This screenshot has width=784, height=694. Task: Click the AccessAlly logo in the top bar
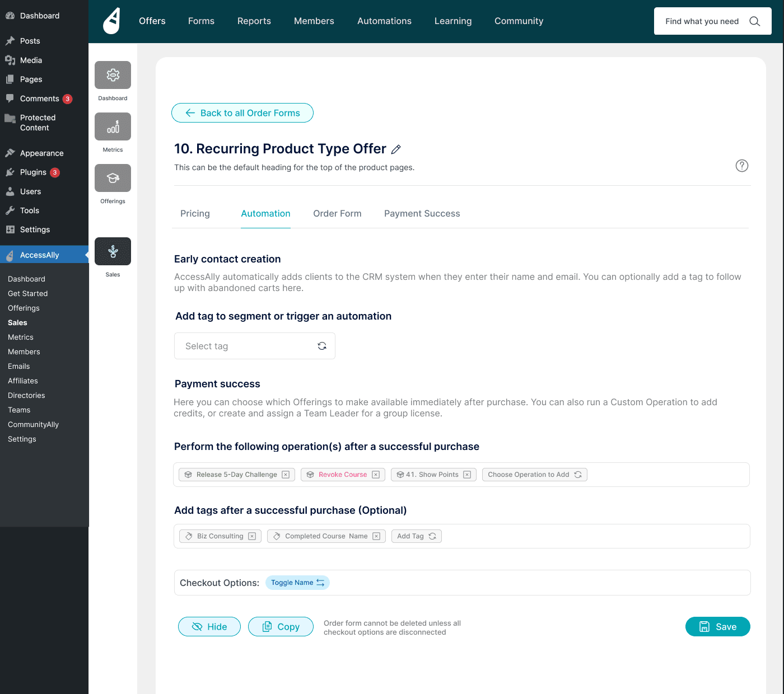[x=112, y=21]
